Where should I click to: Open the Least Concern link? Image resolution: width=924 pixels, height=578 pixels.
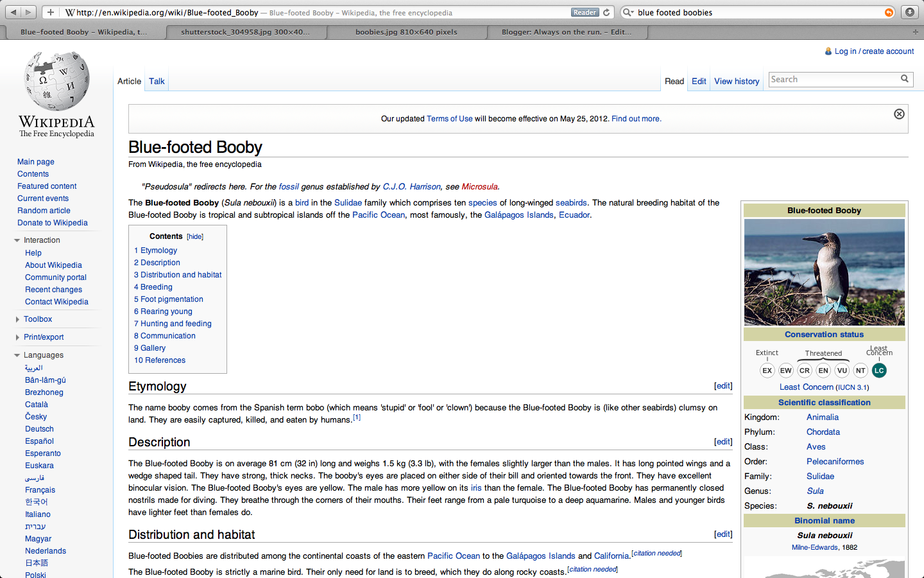pos(806,387)
